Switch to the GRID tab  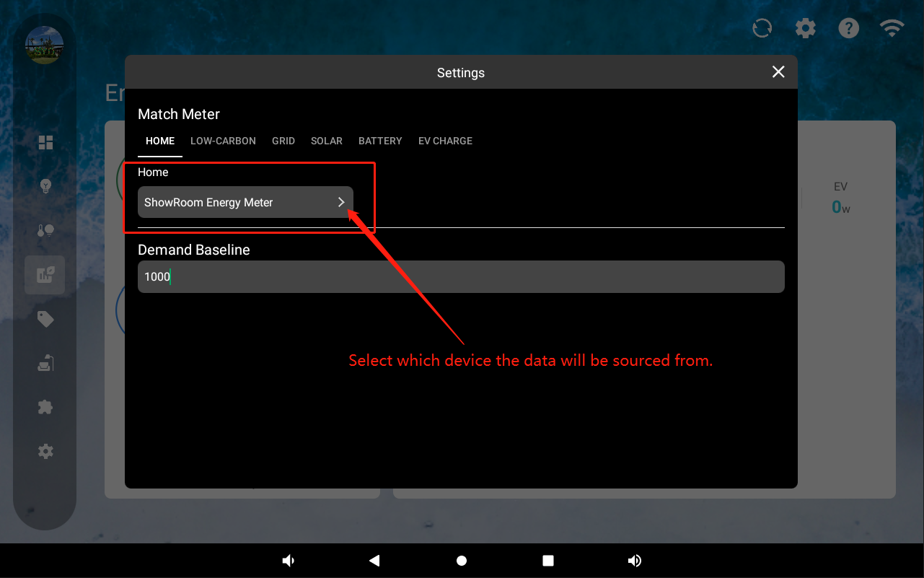283,141
